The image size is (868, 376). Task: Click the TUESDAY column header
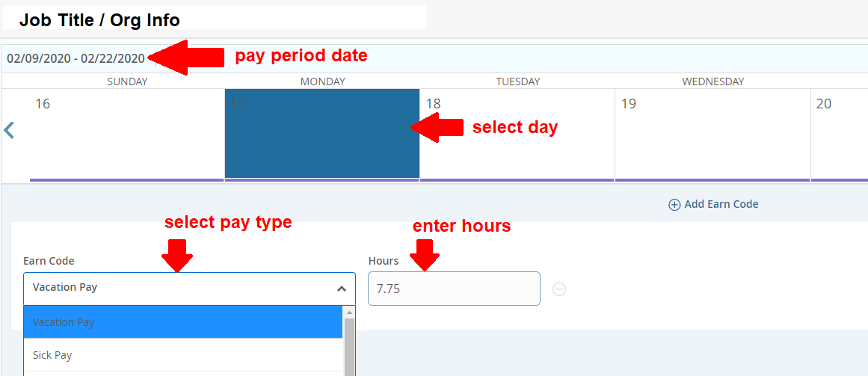pyautogui.click(x=517, y=81)
